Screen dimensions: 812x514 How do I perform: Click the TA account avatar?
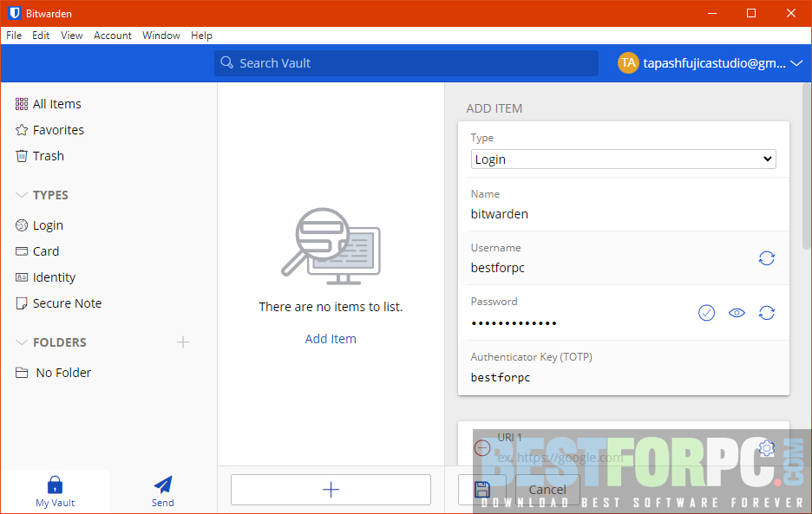tap(628, 63)
